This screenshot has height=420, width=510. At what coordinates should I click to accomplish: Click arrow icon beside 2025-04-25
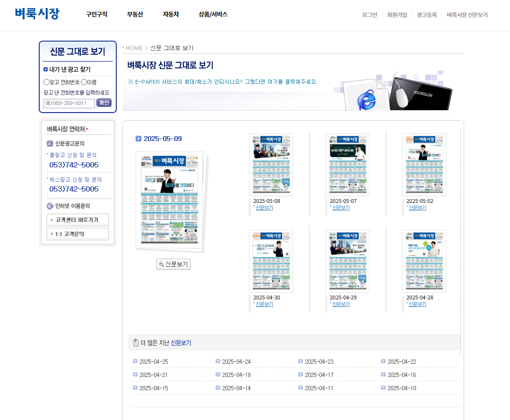coord(135,361)
